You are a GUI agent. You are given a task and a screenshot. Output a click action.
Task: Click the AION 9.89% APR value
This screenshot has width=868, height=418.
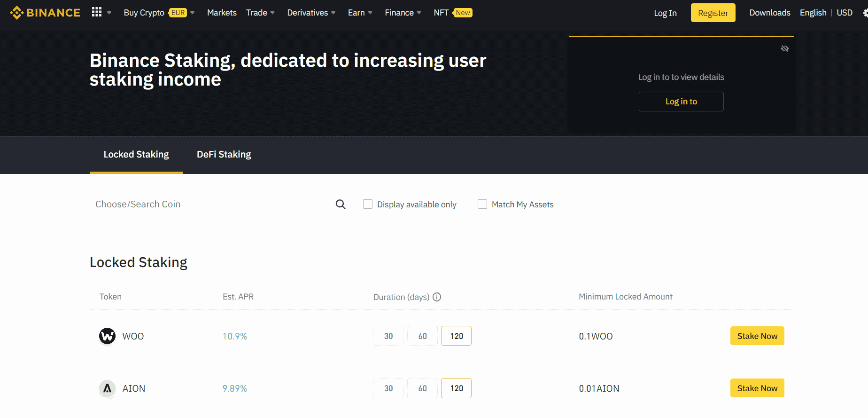coord(235,388)
